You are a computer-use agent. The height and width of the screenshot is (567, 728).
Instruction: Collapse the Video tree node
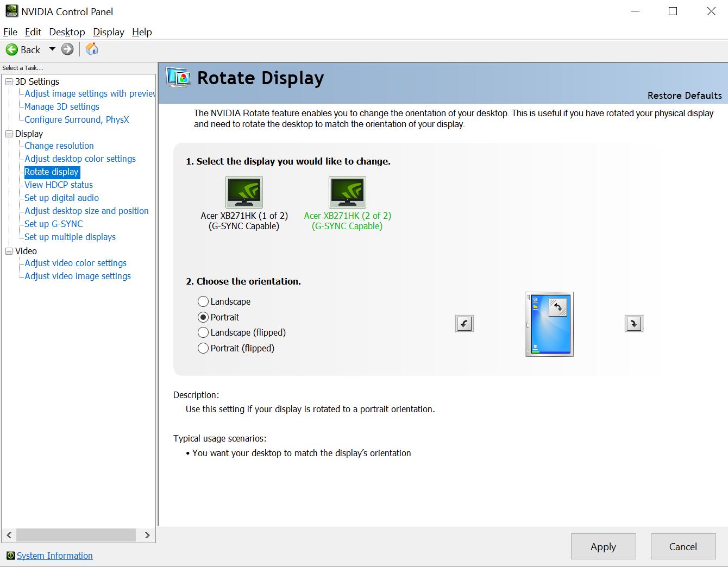[9, 251]
